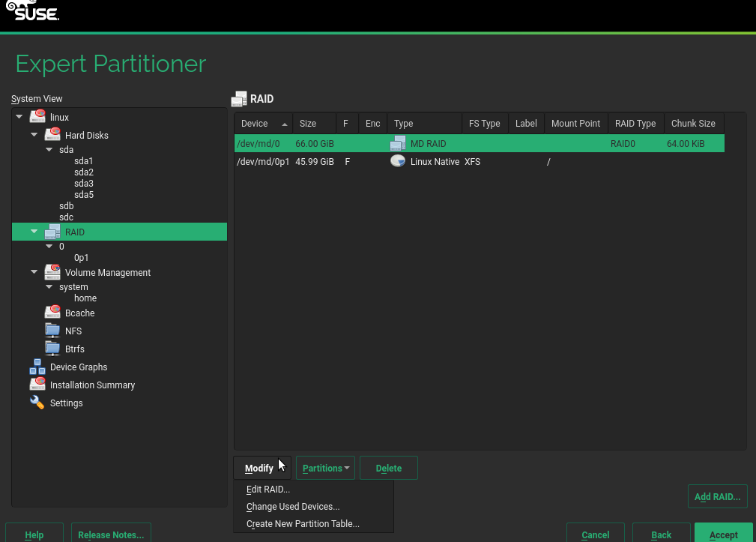Choose Edit RAID... from Modify menu
Image resolution: width=756 pixels, height=542 pixels.
[x=267, y=490]
